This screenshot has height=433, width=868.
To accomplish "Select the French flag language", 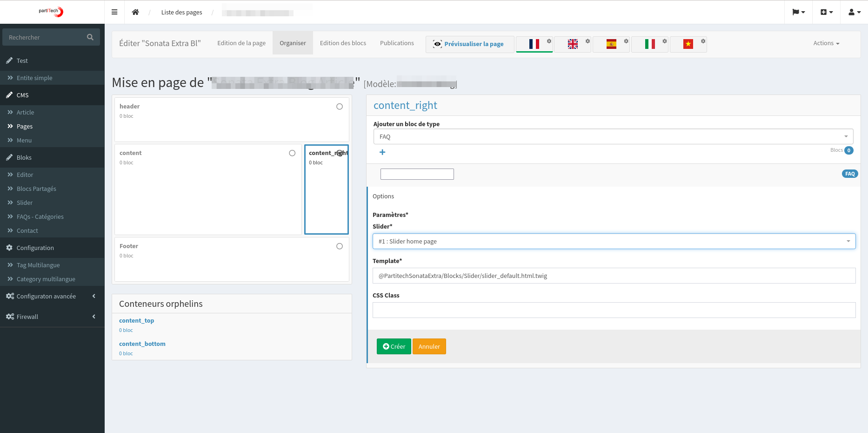I will tap(534, 44).
